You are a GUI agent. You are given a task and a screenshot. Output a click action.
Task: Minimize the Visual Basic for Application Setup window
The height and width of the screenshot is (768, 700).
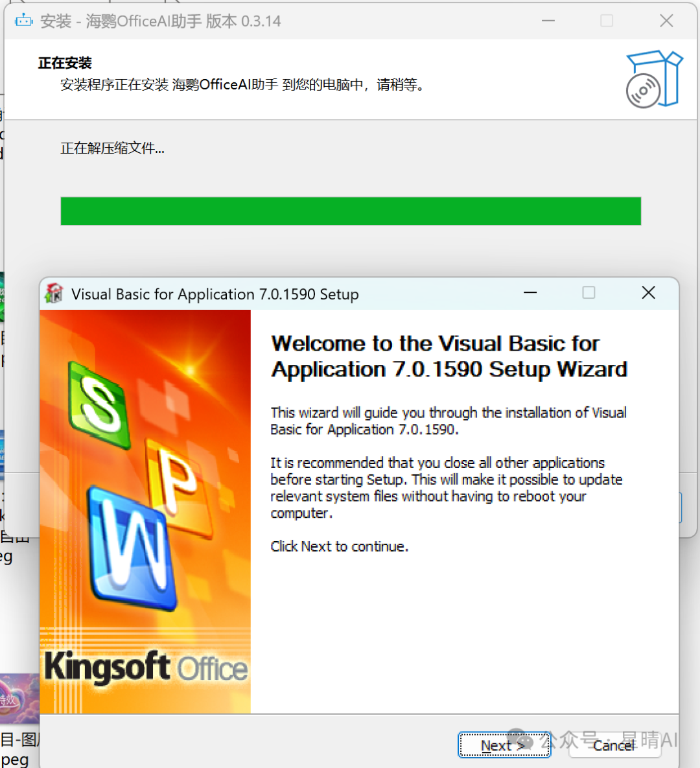tap(530, 293)
